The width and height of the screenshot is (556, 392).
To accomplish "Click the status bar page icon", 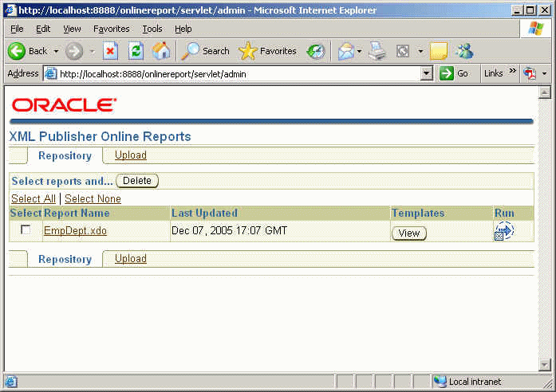I will (10, 382).
